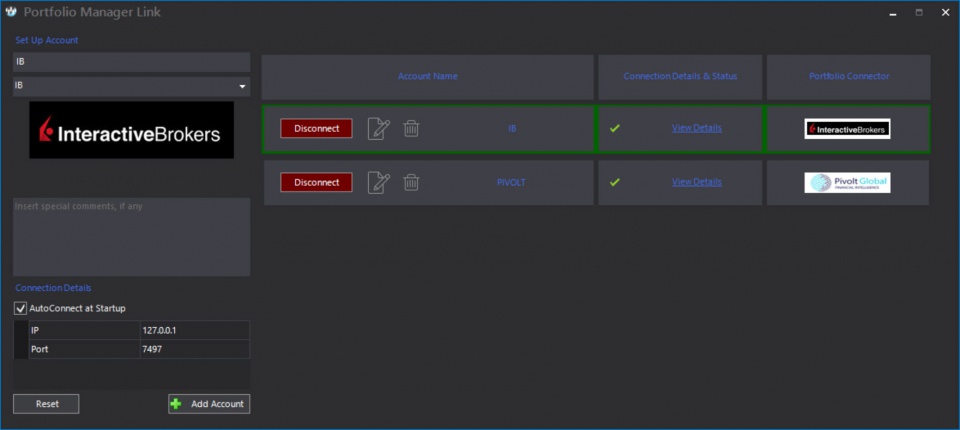The height and width of the screenshot is (430, 960).
Task: Click the edit icon for IB account
Action: tap(378, 129)
